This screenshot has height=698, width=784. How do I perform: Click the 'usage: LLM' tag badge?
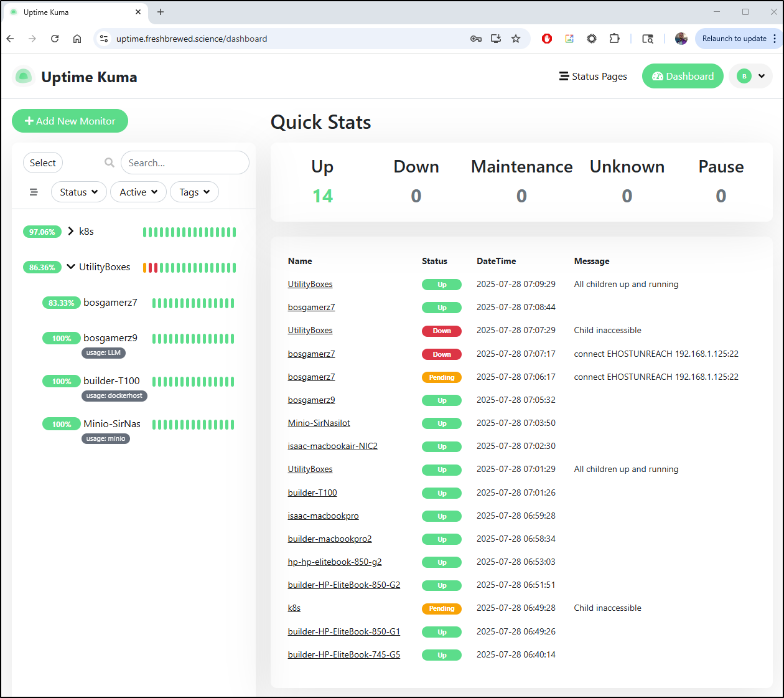pos(103,352)
